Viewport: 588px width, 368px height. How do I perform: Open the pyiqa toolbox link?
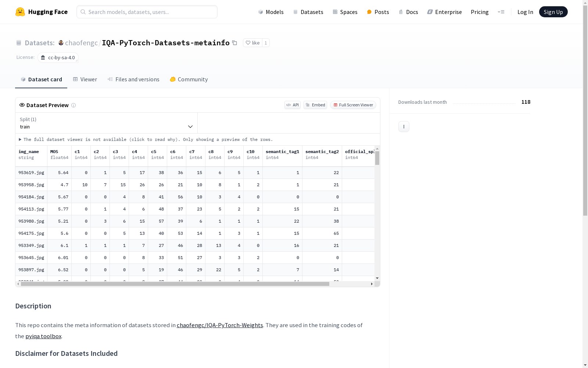[43, 336]
